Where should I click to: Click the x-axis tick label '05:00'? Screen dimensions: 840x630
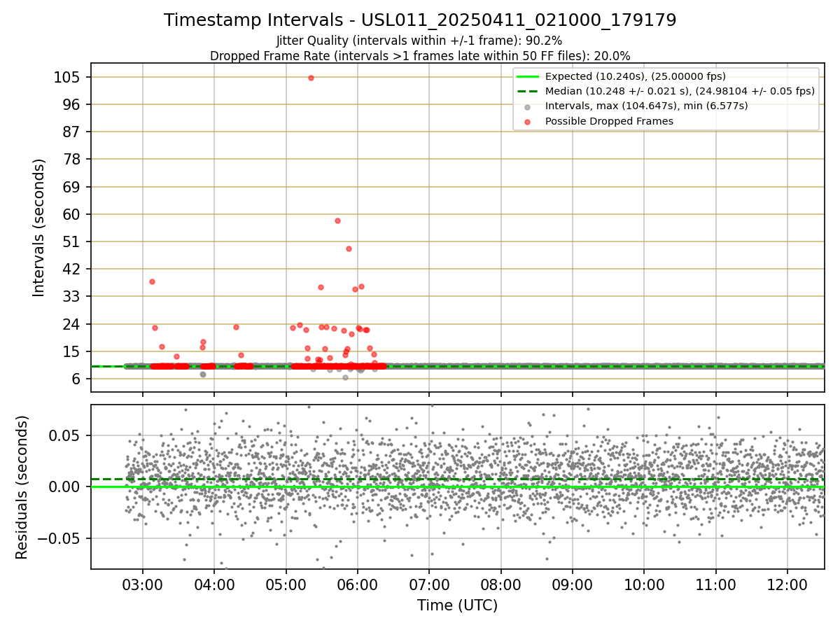pos(286,584)
